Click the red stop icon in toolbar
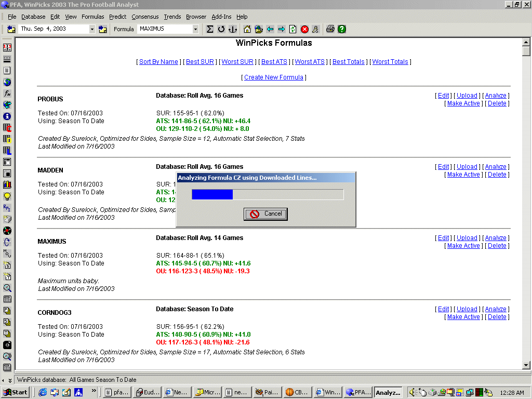This screenshot has width=532, height=399. point(304,29)
